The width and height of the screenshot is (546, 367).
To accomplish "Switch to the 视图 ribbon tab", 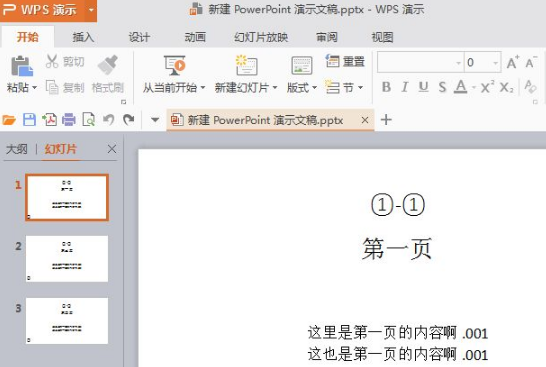I will tap(382, 37).
